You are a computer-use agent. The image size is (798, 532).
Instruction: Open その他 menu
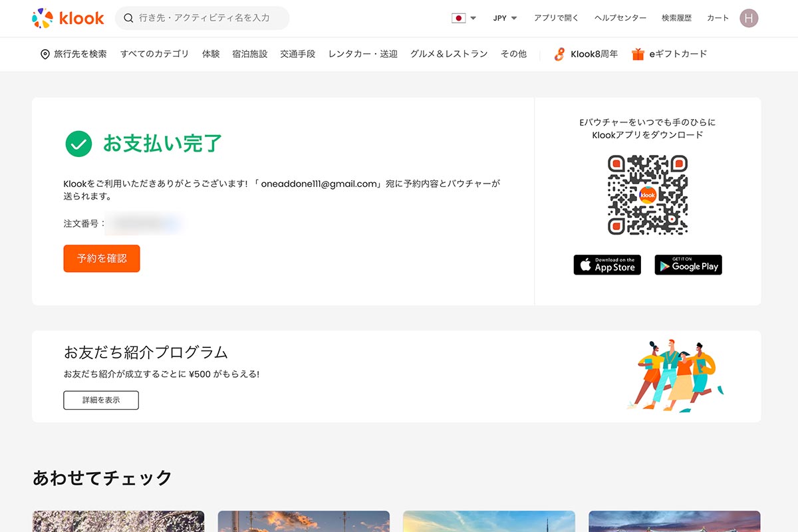coord(513,54)
